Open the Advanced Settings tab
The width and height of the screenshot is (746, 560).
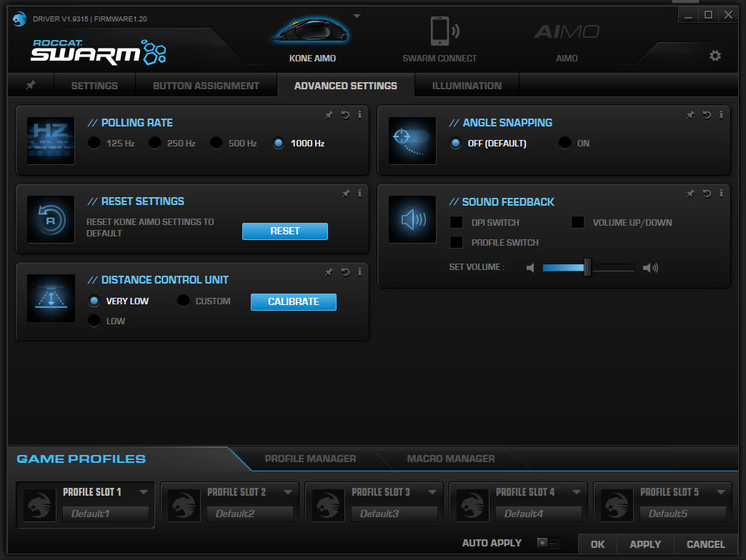[x=345, y=86]
